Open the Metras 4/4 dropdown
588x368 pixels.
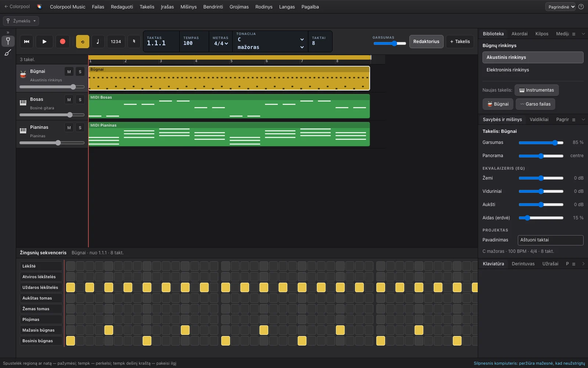point(221,43)
